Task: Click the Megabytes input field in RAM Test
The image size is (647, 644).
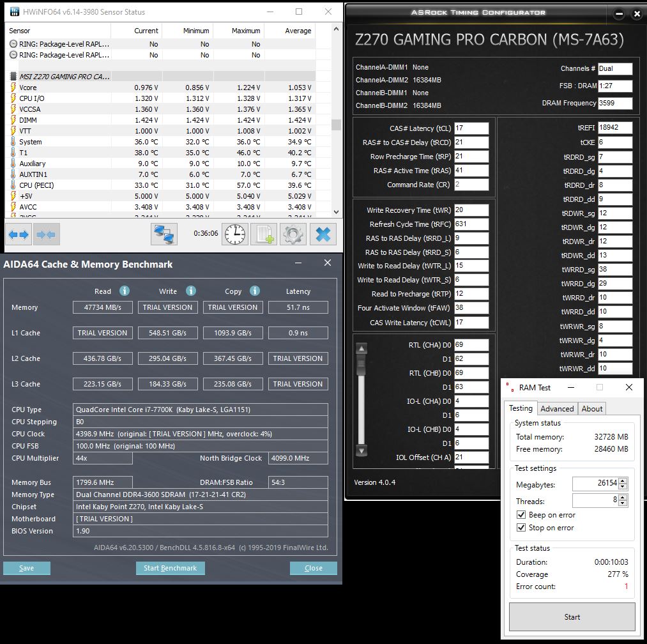Action: pyautogui.click(x=595, y=483)
